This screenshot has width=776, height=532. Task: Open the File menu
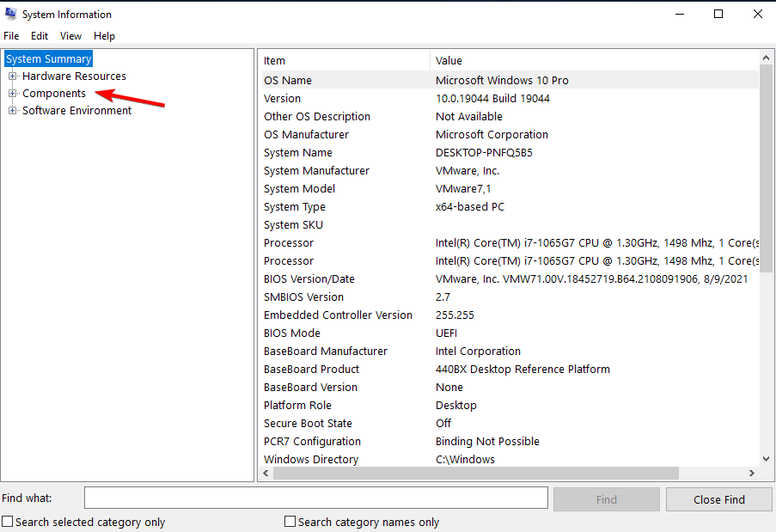click(11, 35)
